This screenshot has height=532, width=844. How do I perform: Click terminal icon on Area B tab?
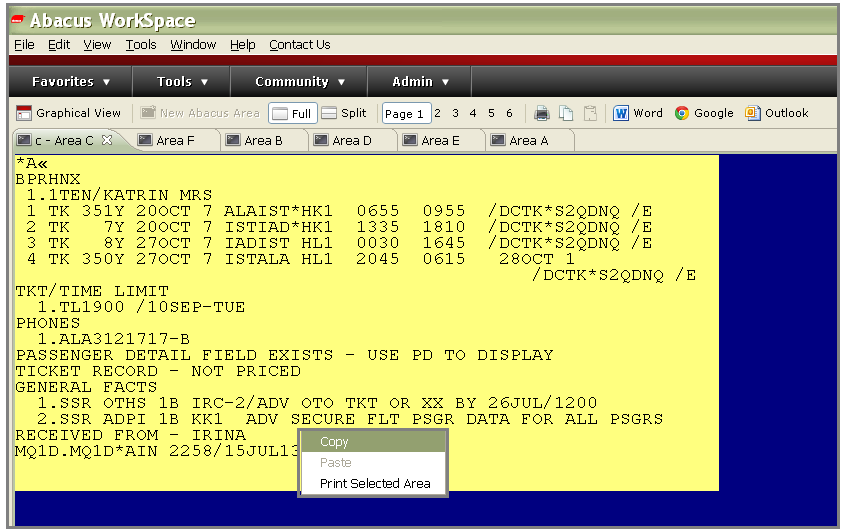(233, 140)
